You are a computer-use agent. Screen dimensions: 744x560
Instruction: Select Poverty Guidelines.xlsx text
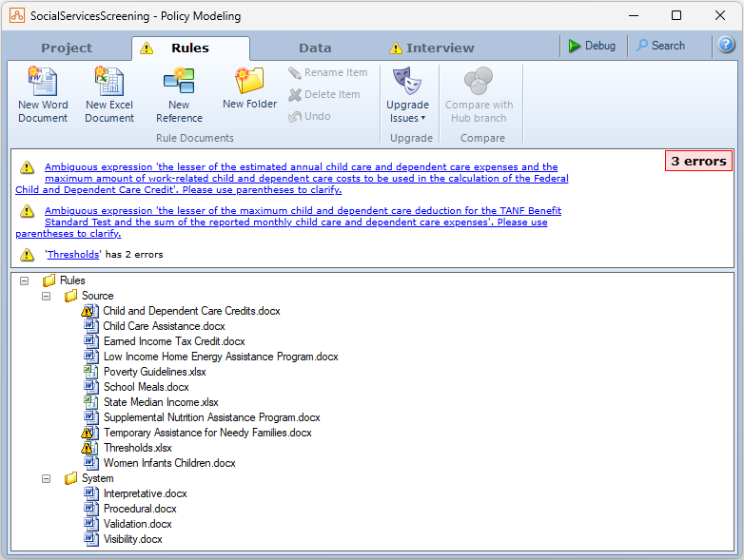click(155, 372)
